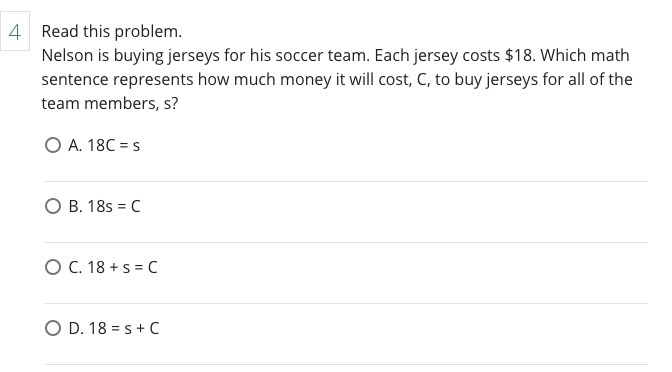The image size is (672, 372).
Task: Click the letter label 'C.' of the third answer
Action: pos(75,267)
